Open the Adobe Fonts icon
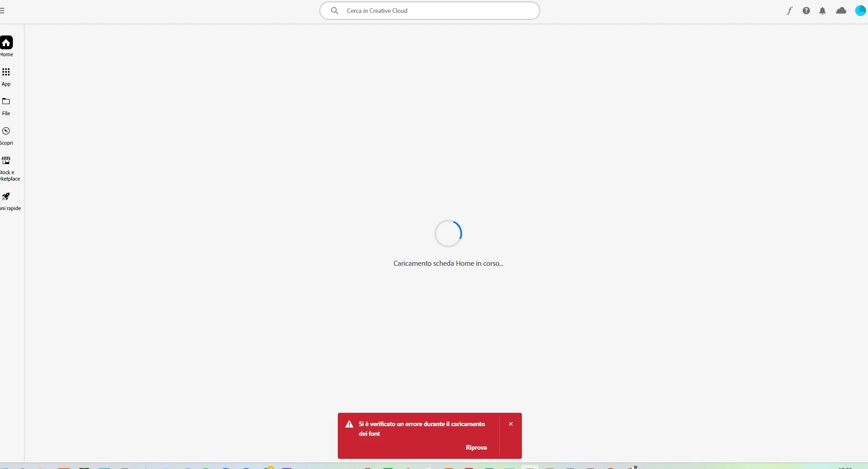868x469 pixels. pos(790,11)
